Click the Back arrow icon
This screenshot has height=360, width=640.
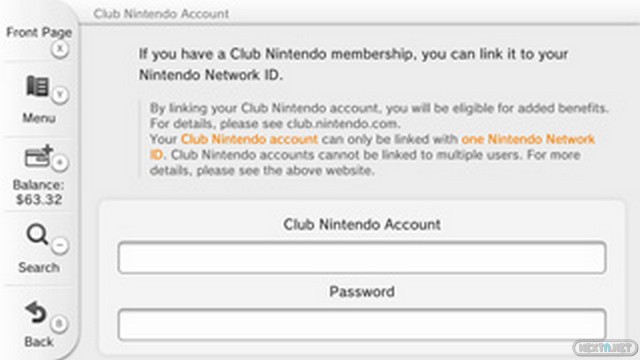(36, 313)
